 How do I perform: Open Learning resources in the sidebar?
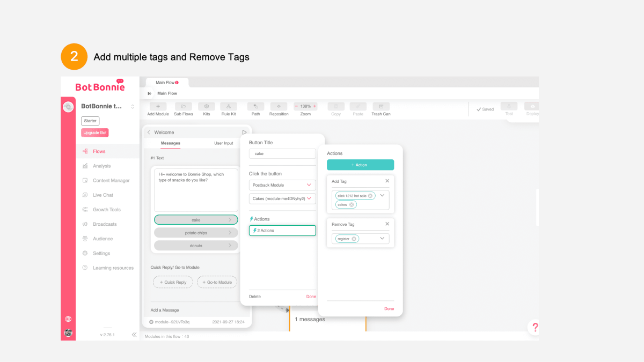(108, 268)
